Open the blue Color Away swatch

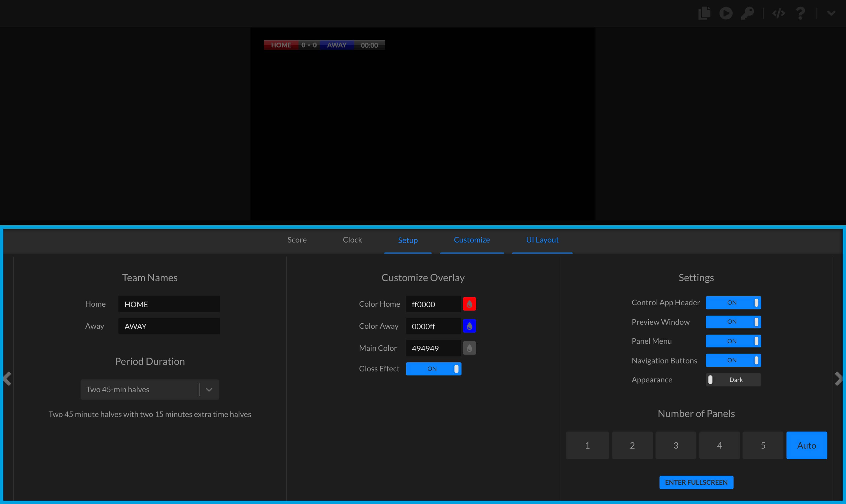point(469,326)
